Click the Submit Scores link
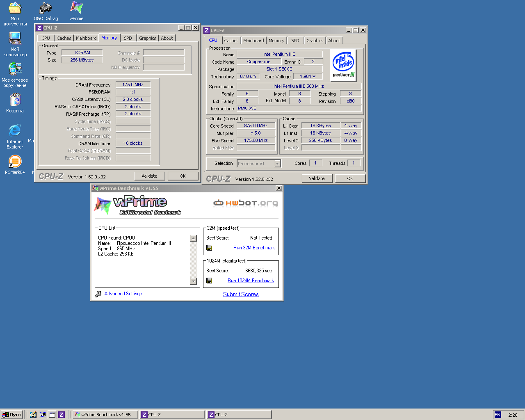 pyautogui.click(x=241, y=294)
